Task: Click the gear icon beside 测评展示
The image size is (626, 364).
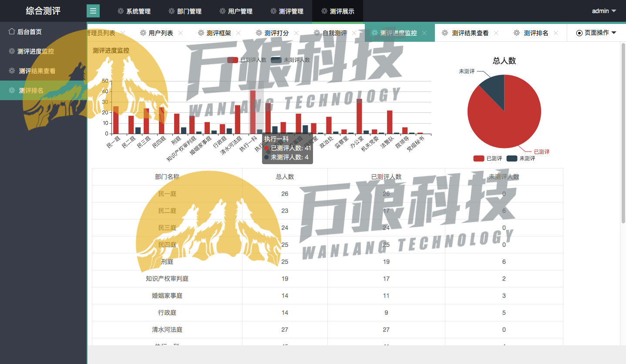Action: [324, 11]
